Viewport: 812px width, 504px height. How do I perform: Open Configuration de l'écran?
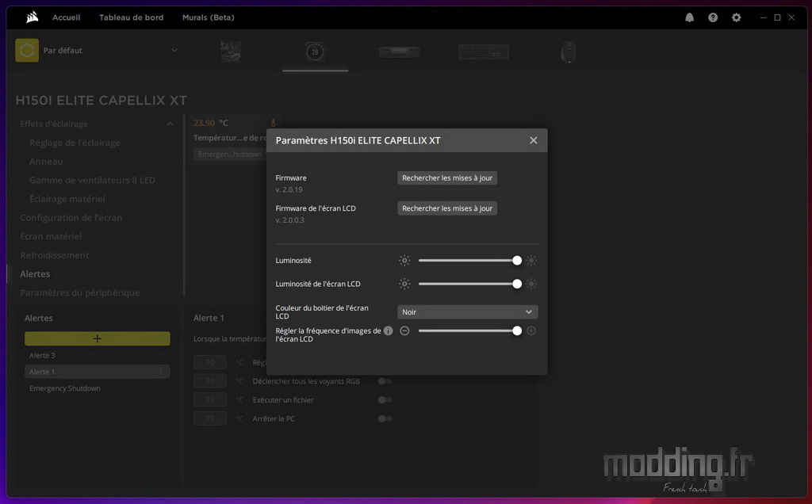coord(71,218)
